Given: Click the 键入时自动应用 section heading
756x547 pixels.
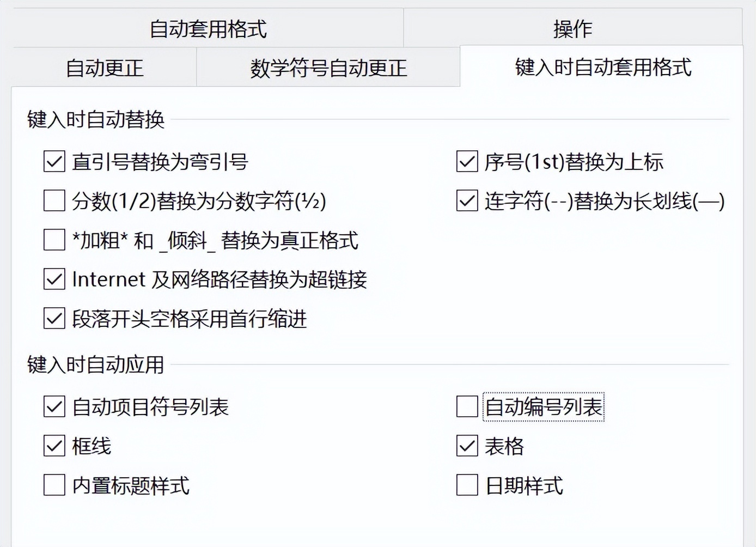Looking at the screenshot, I should click(96, 364).
